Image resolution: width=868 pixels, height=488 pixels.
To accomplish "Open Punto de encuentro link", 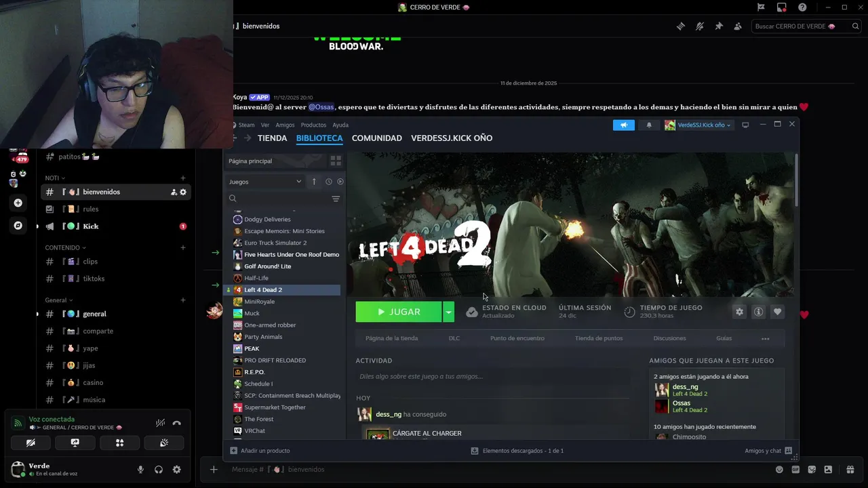I will tap(517, 338).
